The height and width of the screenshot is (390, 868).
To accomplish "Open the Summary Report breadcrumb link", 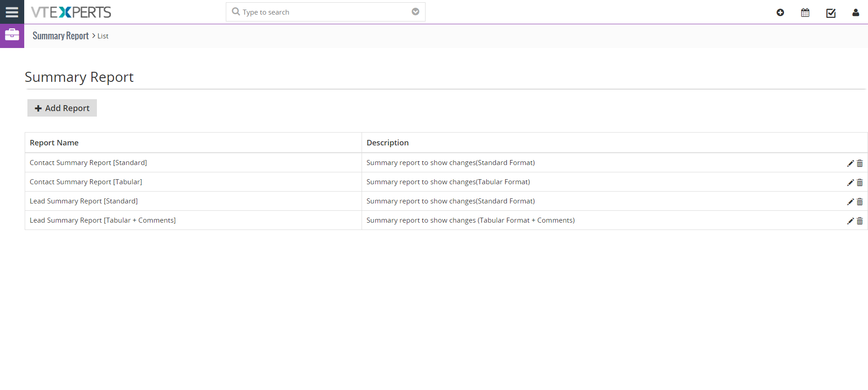I will pos(60,36).
